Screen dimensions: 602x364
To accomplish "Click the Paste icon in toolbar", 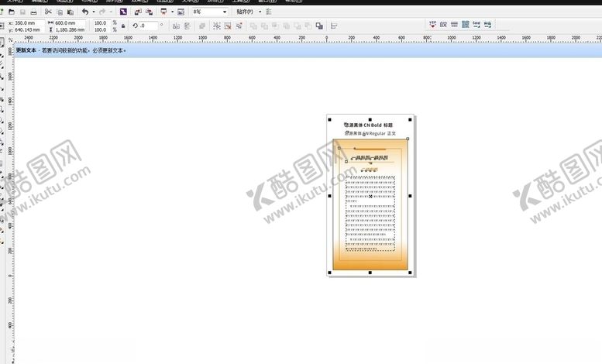I will [70, 12].
